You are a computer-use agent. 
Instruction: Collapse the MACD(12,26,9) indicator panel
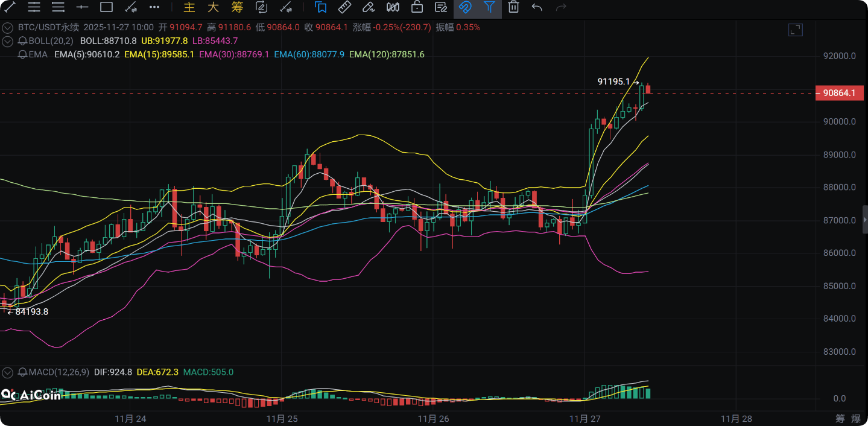8,372
